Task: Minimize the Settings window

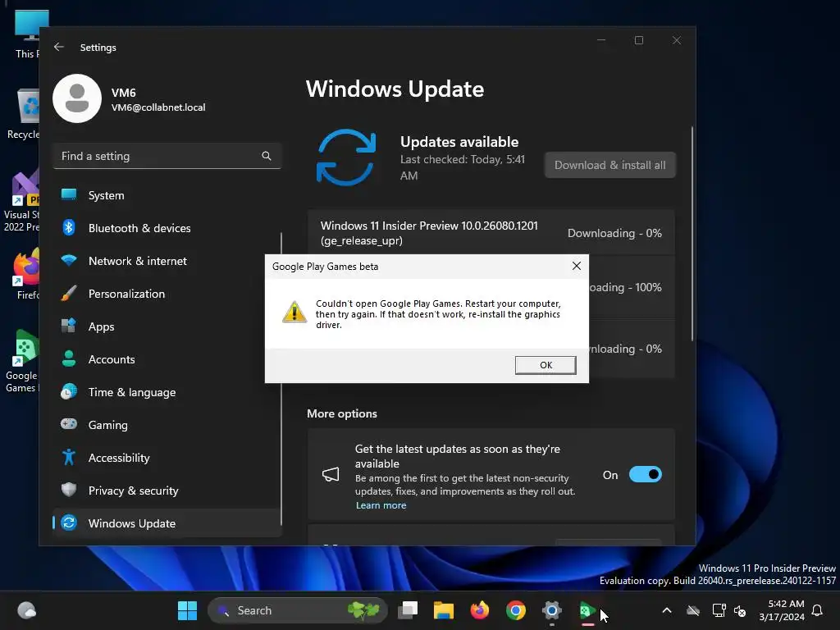Action: click(601, 40)
